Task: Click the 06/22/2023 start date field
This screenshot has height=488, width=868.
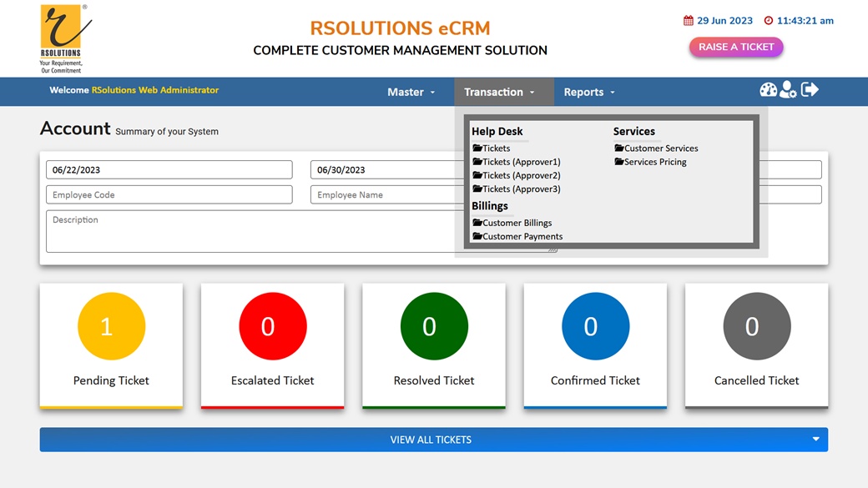Action: (169, 169)
